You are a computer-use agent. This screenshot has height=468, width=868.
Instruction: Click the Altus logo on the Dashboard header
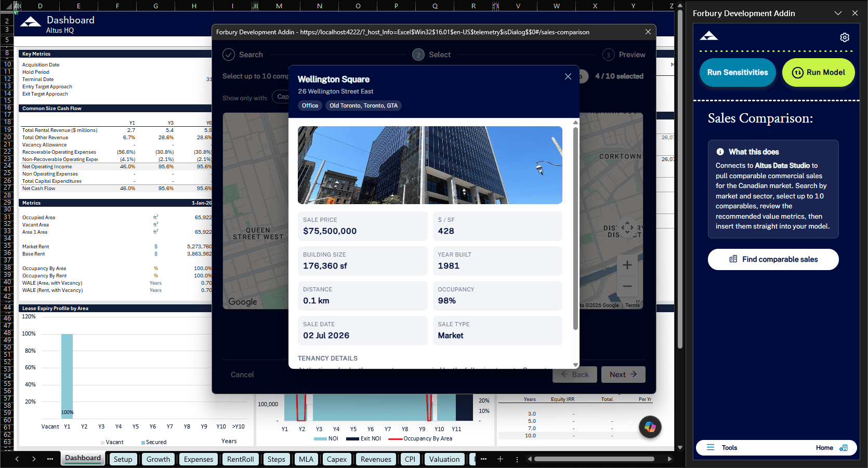[x=31, y=22]
